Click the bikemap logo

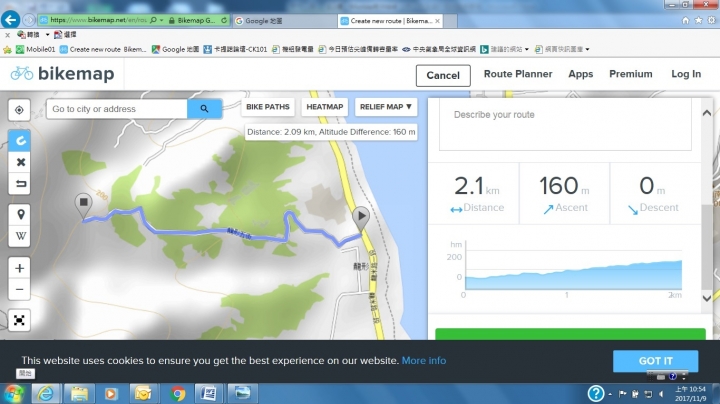pos(62,73)
